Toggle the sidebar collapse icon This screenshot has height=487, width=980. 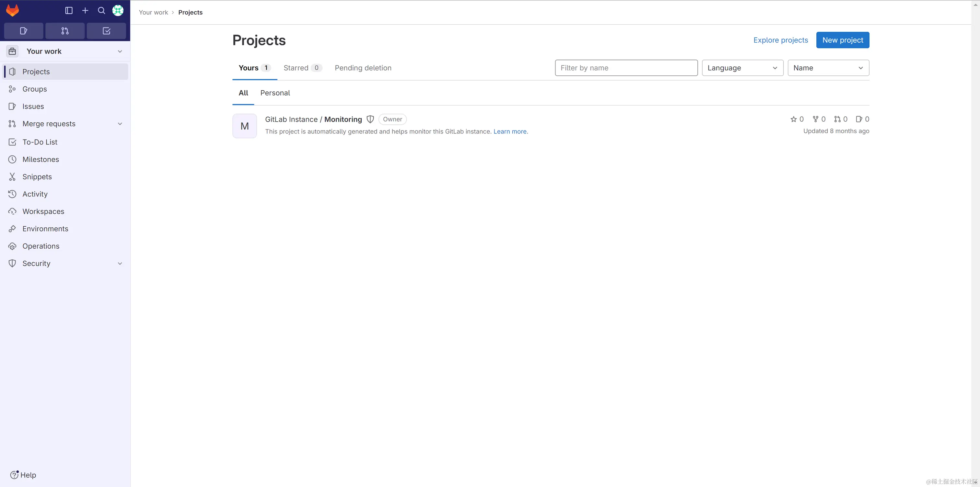pos(69,11)
